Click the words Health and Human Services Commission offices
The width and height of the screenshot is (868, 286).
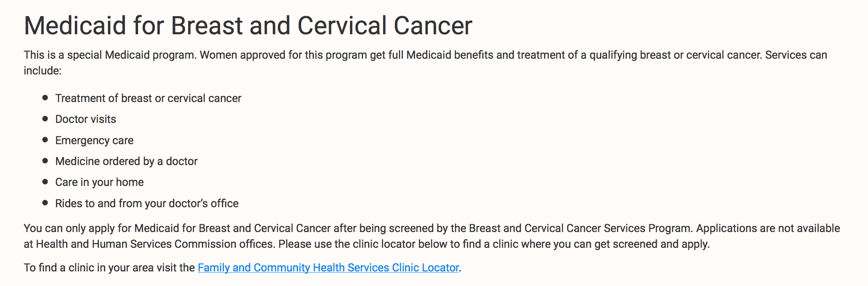pos(155,244)
